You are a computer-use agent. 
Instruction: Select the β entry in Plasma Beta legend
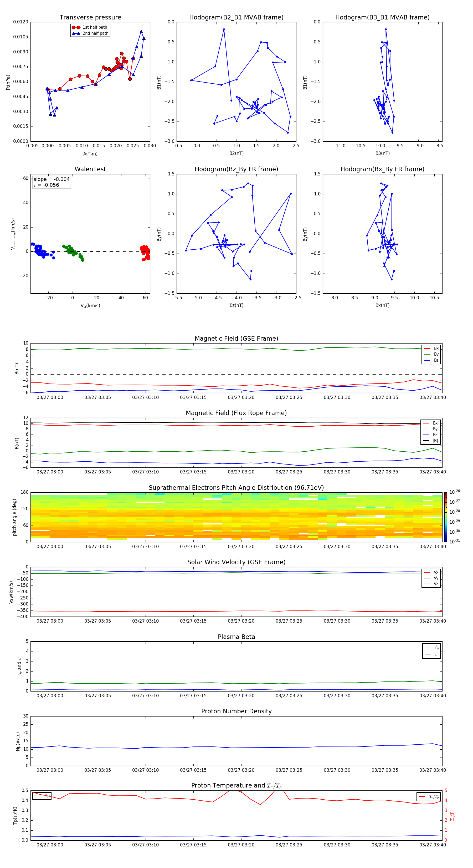432,654
